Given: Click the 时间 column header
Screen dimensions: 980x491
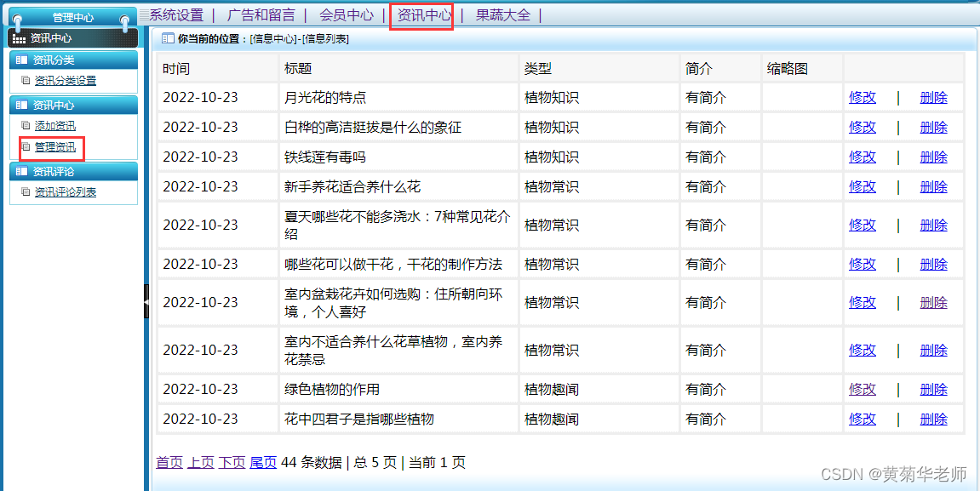Looking at the screenshot, I should (176, 69).
